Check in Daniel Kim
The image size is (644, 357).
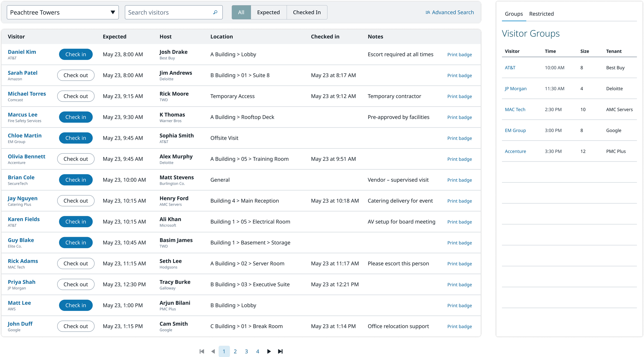(75, 54)
